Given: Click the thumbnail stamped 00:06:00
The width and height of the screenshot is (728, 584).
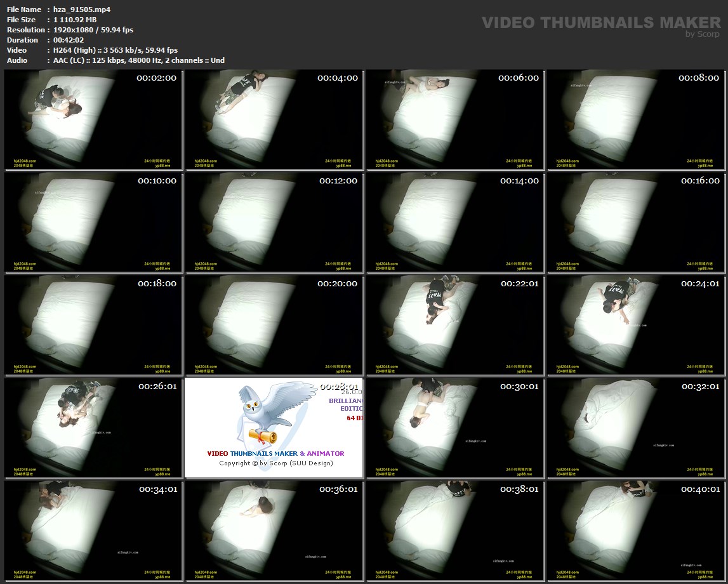Looking at the screenshot, I should coord(455,119).
